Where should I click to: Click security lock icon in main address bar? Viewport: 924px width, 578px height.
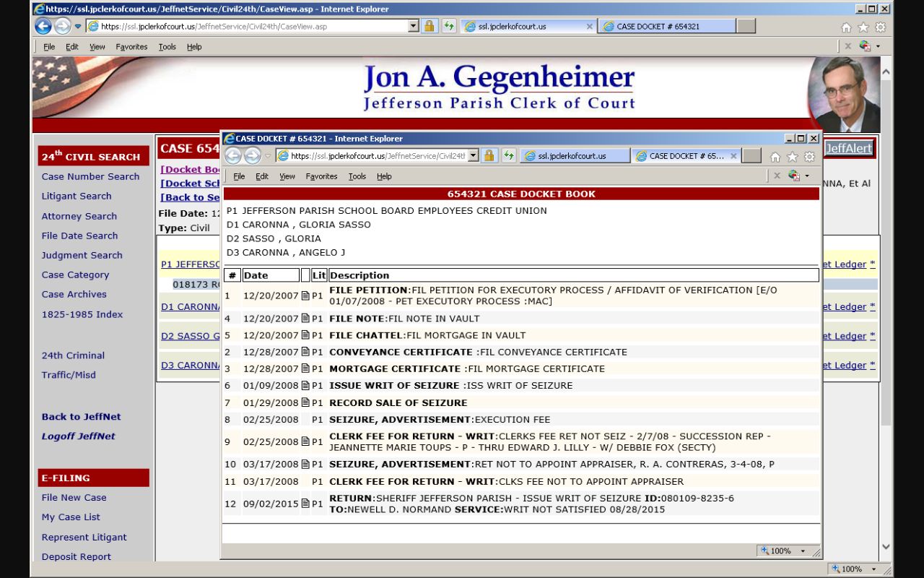[429, 26]
